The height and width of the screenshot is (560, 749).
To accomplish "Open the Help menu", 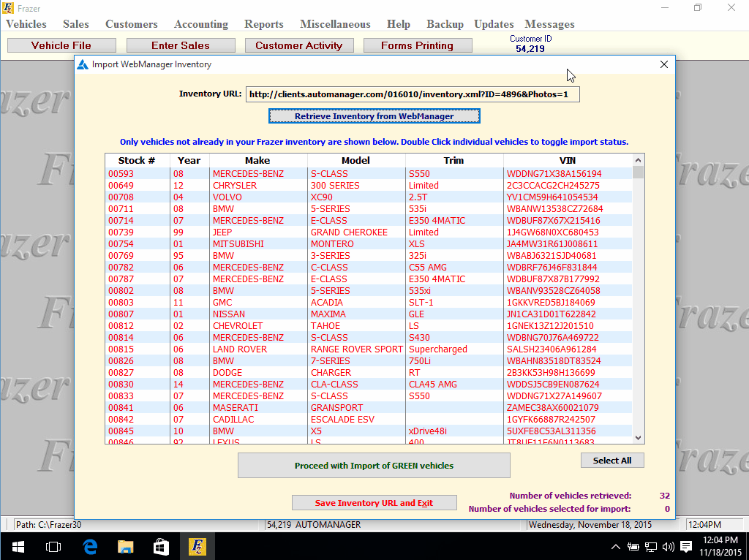I will coord(399,24).
